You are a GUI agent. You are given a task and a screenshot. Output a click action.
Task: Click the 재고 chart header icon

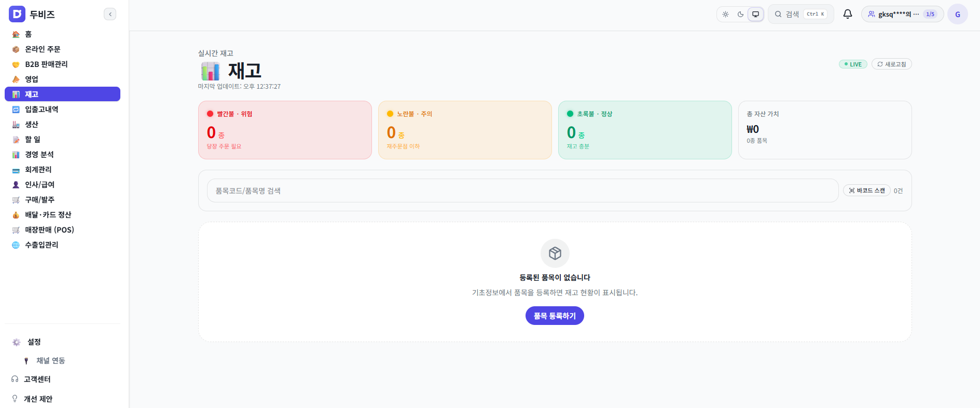point(210,71)
